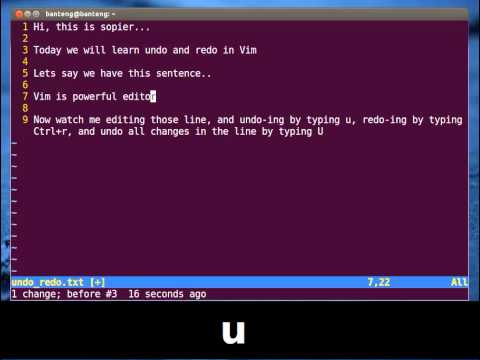Click the word 'Today' on line 3
Screen dimensions: 480x360
point(47,50)
